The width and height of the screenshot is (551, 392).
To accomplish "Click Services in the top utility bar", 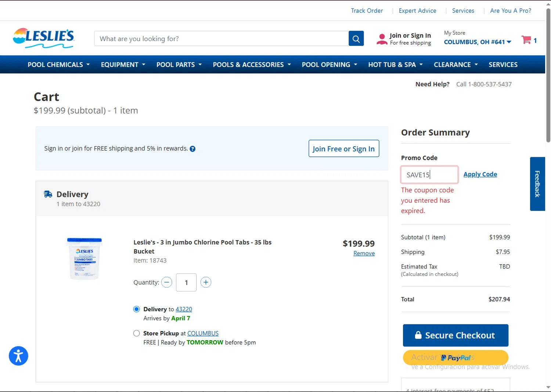I will [463, 11].
